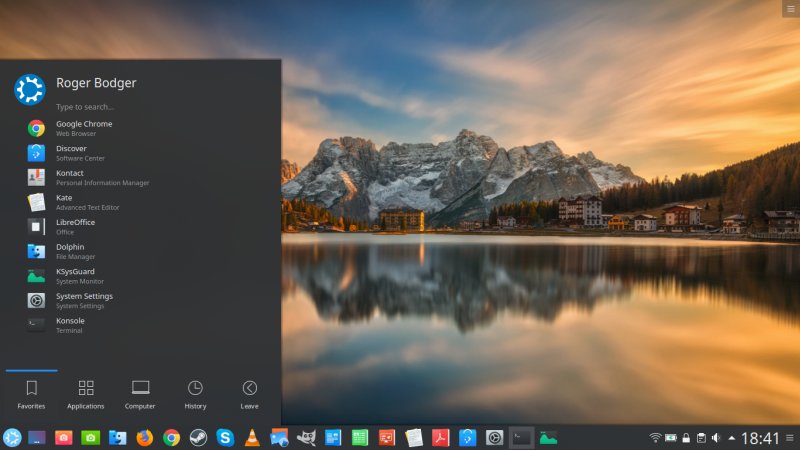Screen dimensions: 800x450
Task: Switch to the History tab
Action: [x=195, y=394]
